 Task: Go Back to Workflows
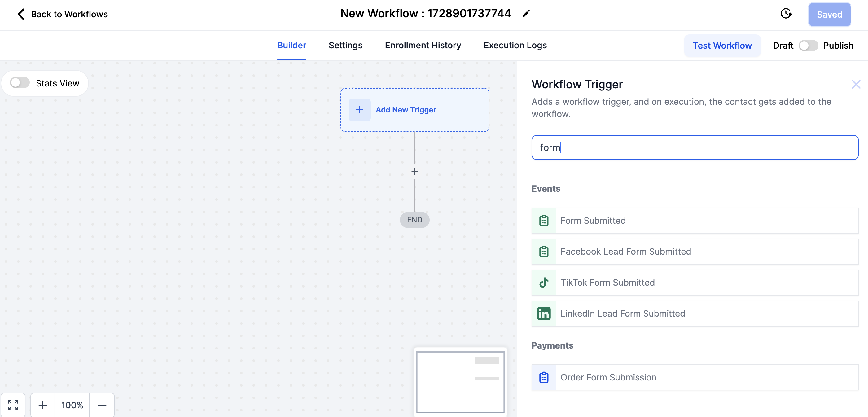pyautogui.click(x=63, y=14)
